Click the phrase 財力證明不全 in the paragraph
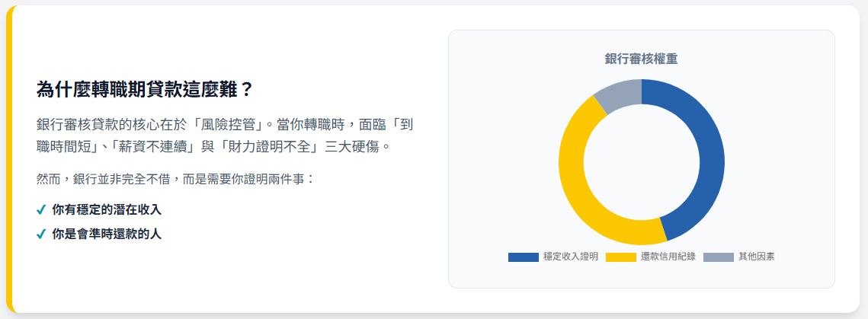 tap(269, 146)
